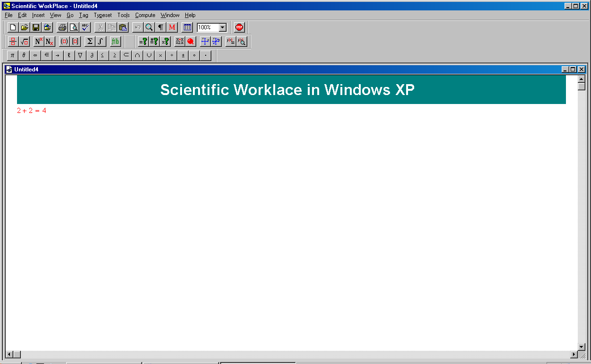Click the vertical scrollbar down arrow
The width and height of the screenshot is (591, 364).
coord(582,347)
